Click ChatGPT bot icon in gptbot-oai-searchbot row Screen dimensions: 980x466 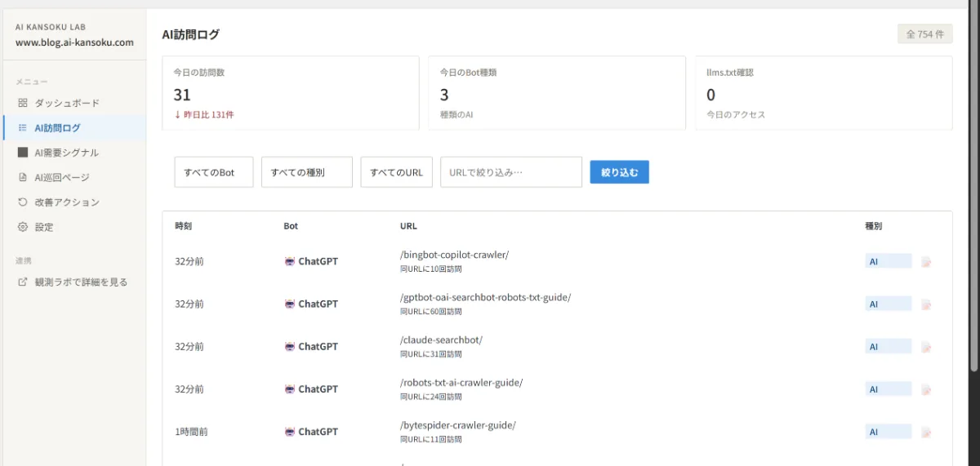coord(289,304)
